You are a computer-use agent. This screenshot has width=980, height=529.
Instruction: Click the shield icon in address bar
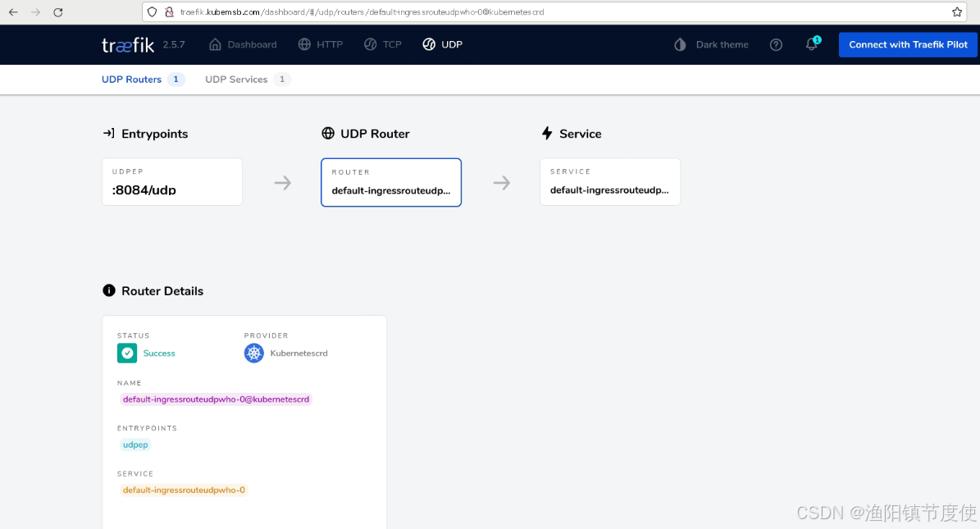click(x=153, y=11)
